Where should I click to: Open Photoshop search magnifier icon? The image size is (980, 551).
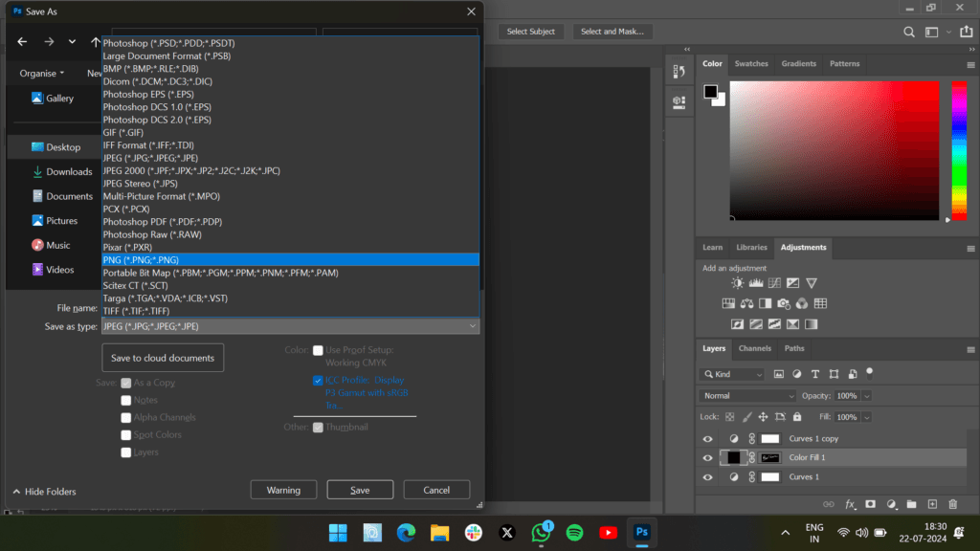coord(909,32)
